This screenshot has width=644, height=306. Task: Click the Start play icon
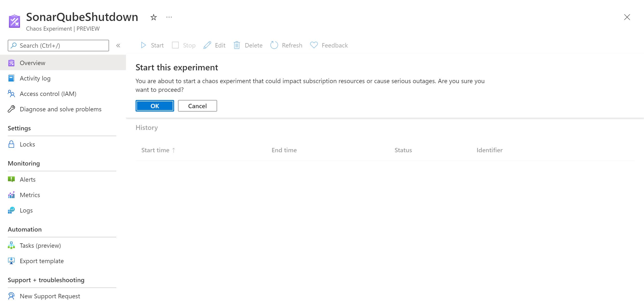click(x=143, y=45)
